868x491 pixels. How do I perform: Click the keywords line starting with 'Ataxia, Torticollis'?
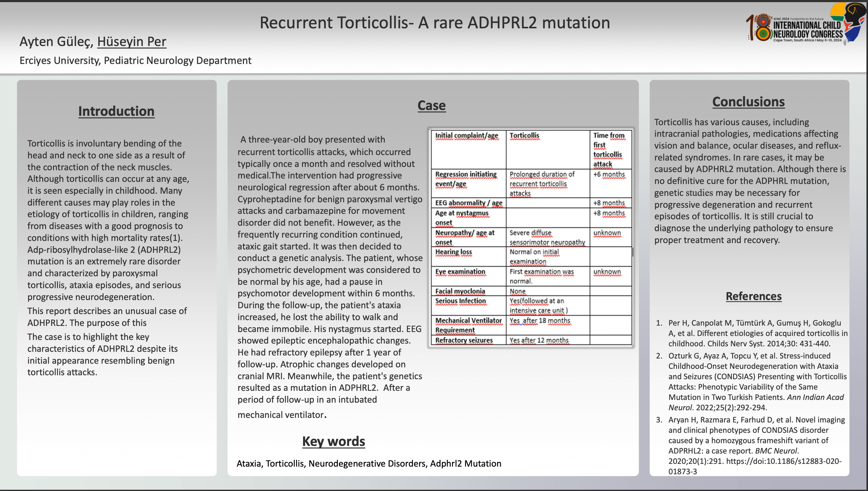369,463
